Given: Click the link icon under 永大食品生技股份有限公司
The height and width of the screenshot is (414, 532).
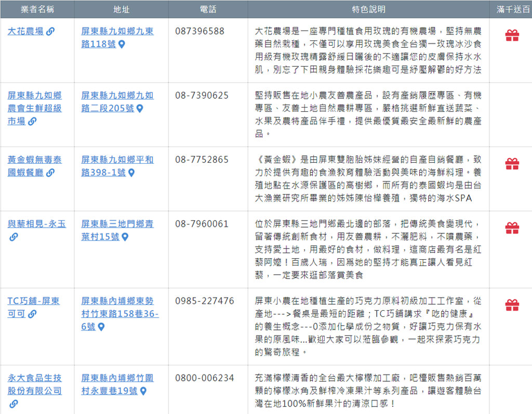Looking at the screenshot, I should (x=14, y=404).
